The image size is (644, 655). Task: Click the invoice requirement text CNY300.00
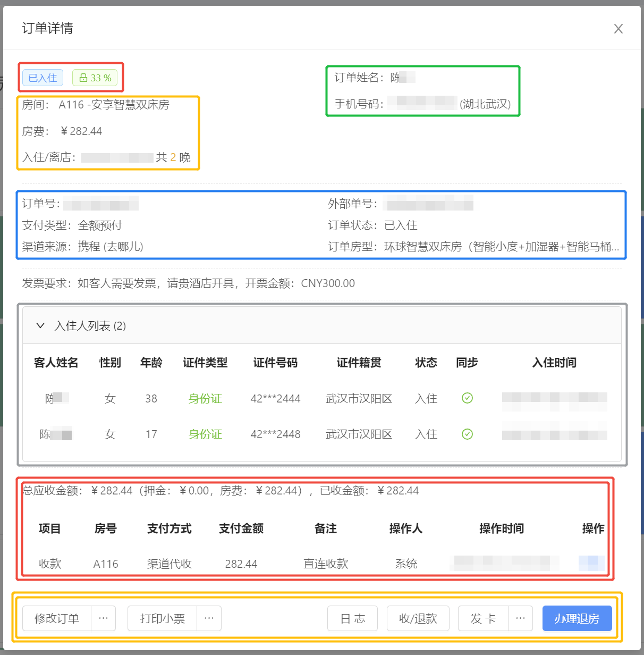328,283
